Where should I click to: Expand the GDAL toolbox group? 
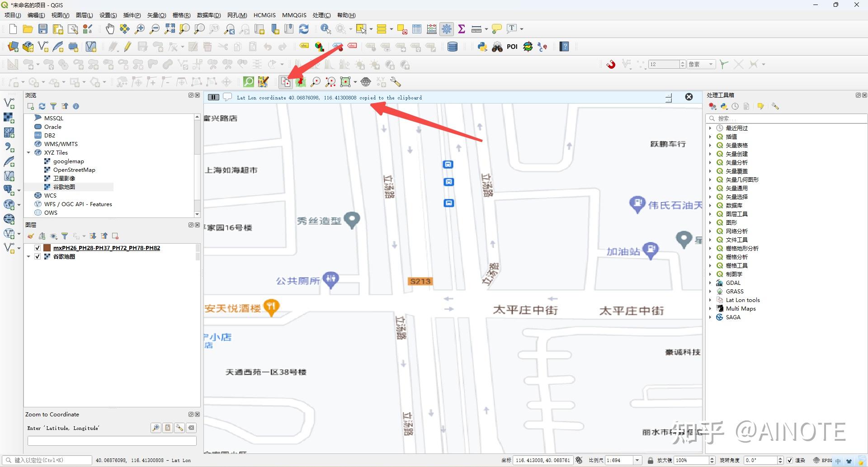710,283
